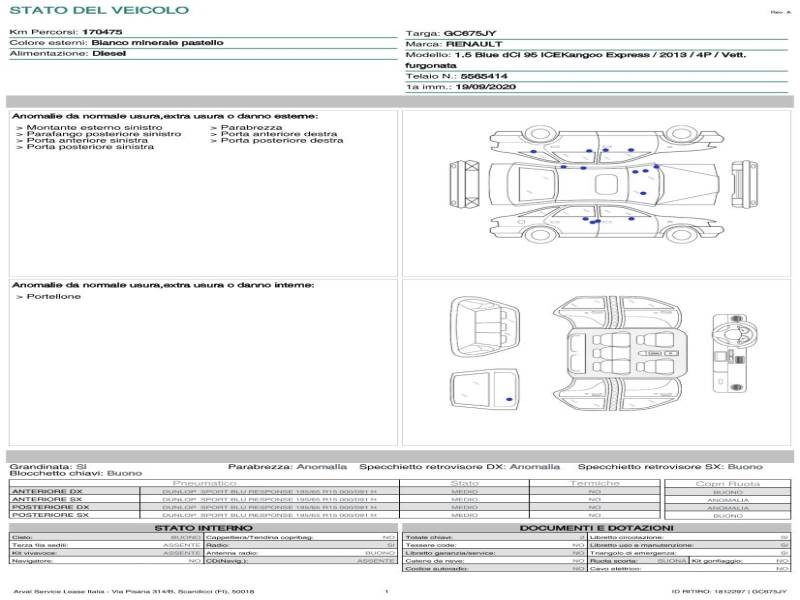
Task: Click the Kit gonfiaggio field
Action: click(740, 561)
